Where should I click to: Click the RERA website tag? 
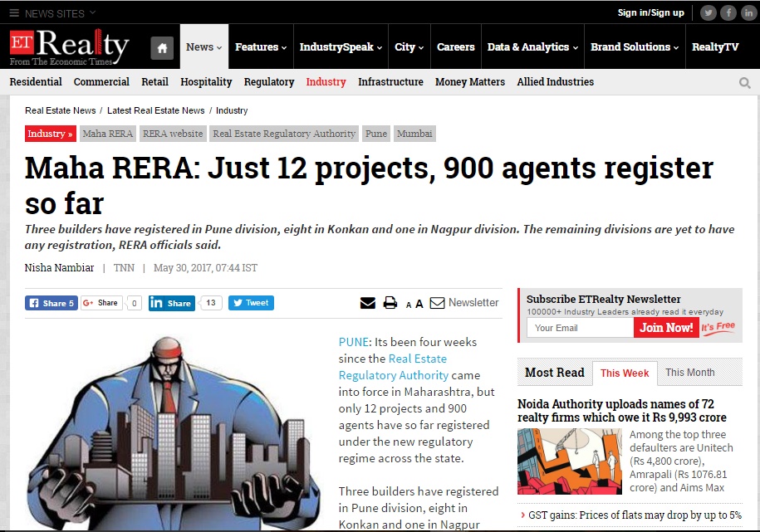[173, 134]
